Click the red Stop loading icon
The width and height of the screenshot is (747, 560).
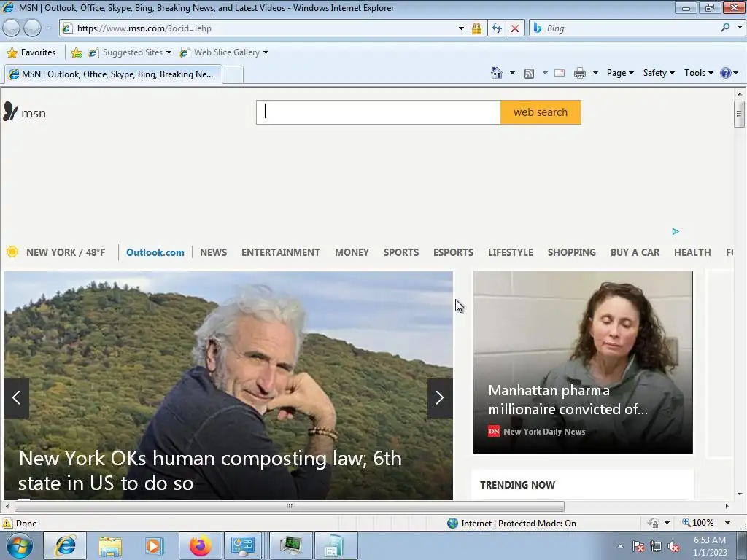[514, 28]
